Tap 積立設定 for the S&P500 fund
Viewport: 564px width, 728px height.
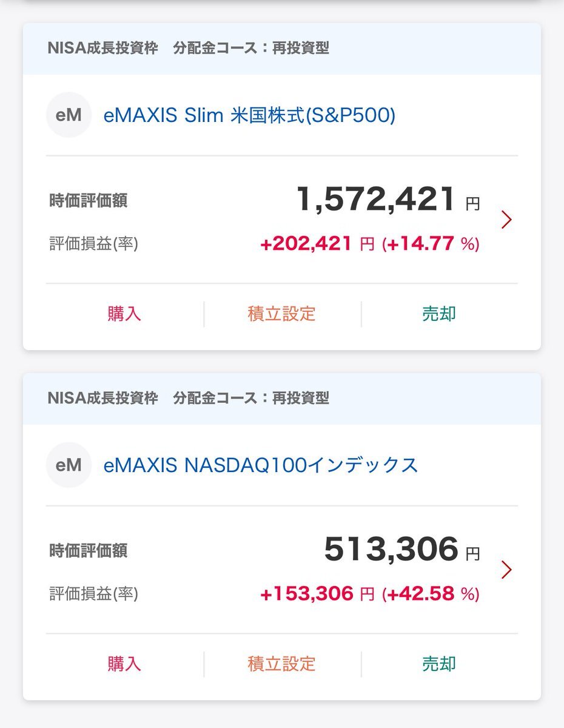(x=282, y=314)
